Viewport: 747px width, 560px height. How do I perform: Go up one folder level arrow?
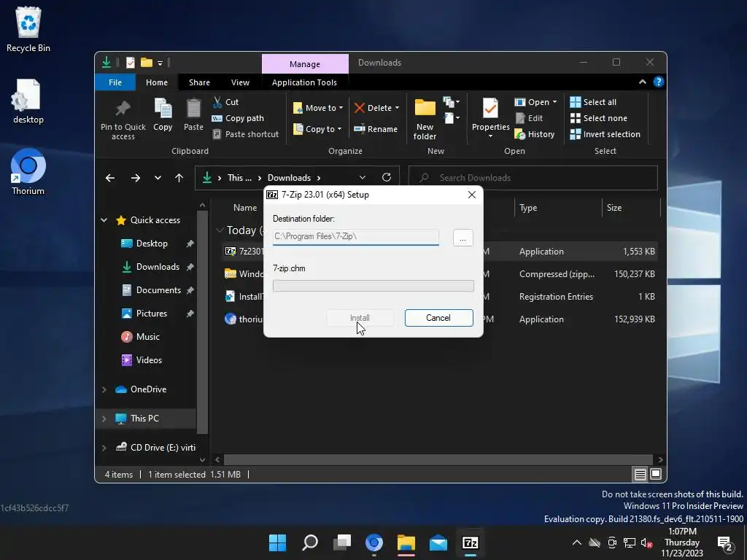[x=179, y=178]
